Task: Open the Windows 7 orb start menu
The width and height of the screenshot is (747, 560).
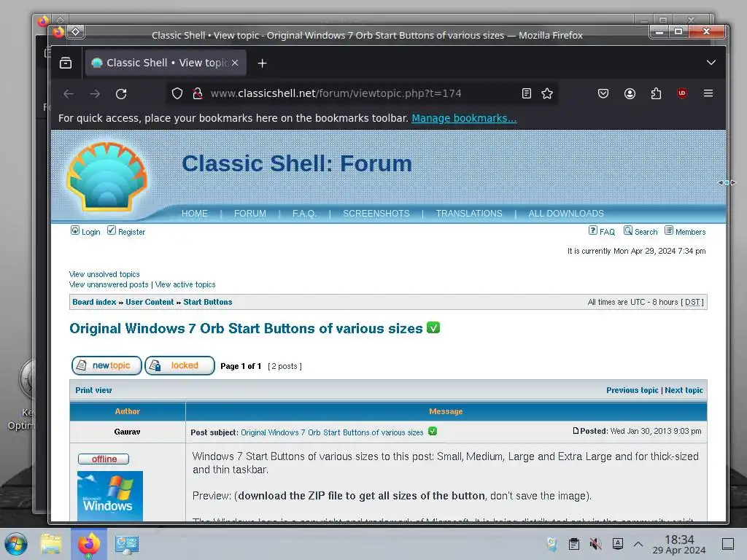Action: point(16,544)
